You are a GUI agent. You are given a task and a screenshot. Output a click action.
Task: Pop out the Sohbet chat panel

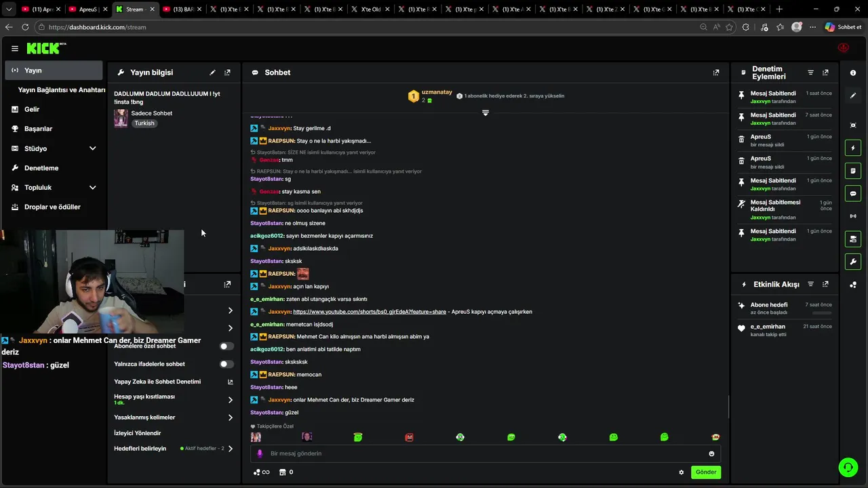(716, 73)
